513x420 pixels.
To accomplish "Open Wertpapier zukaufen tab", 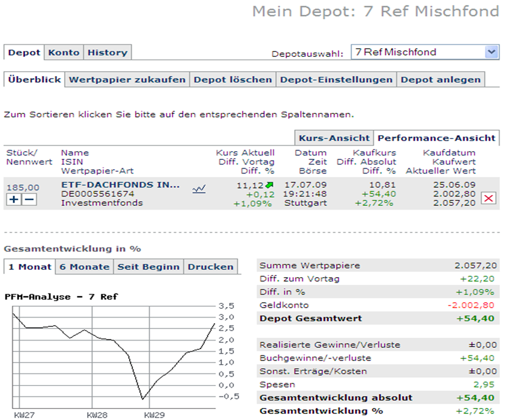I will coord(127,79).
